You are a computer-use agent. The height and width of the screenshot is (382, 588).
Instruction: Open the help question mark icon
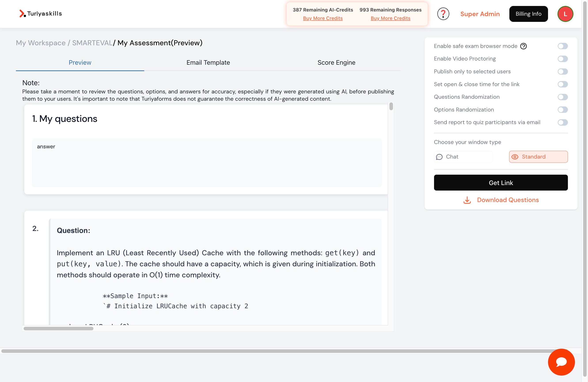pos(443,14)
